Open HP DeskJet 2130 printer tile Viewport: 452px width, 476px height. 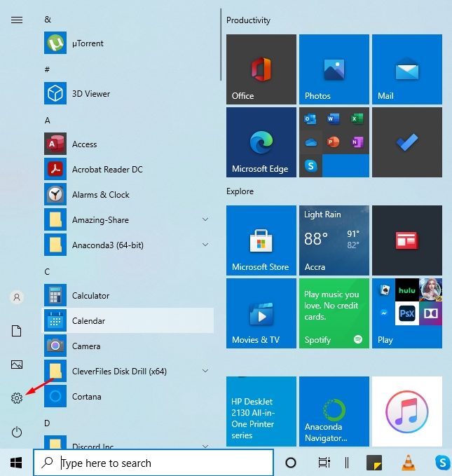click(261, 412)
